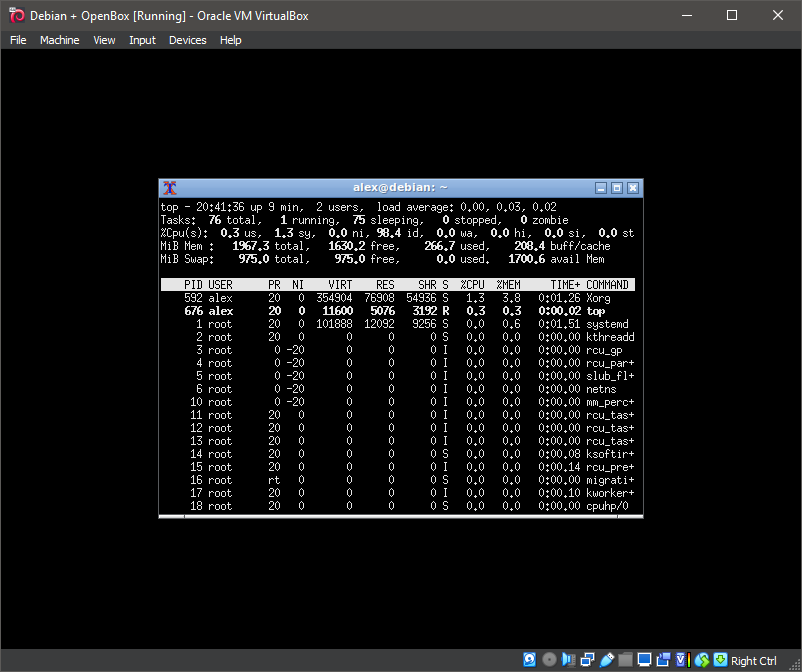
Task: Open the Input menu
Action: pyautogui.click(x=142, y=40)
